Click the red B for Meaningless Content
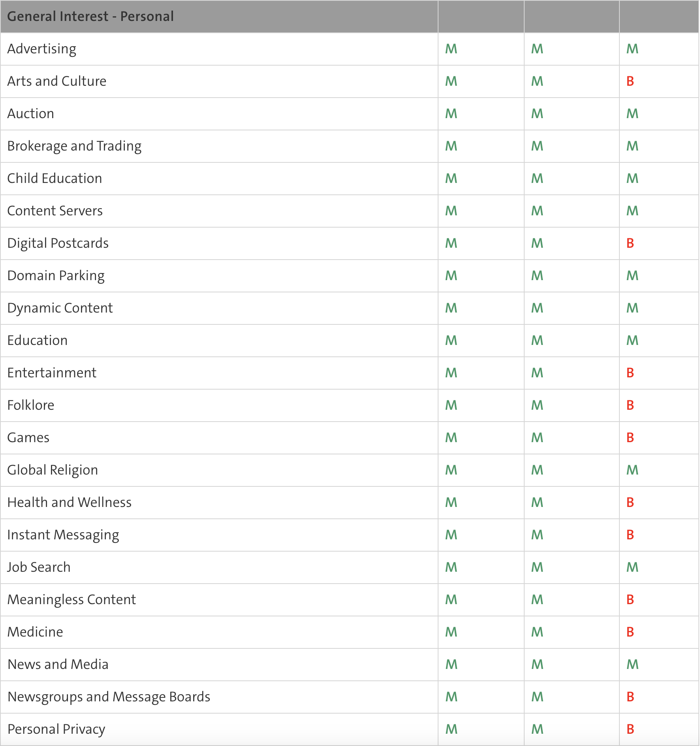The height and width of the screenshot is (746, 700). tap(630, 600)
